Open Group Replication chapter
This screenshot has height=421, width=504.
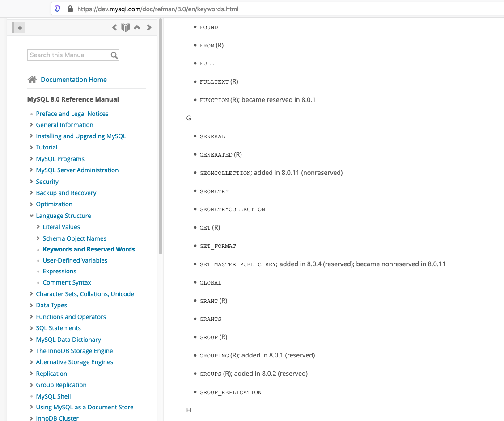[61, 385]
